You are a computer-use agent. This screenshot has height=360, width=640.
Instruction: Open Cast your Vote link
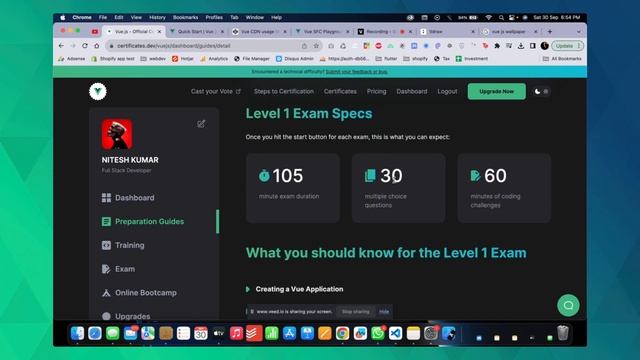pos(216,91)
